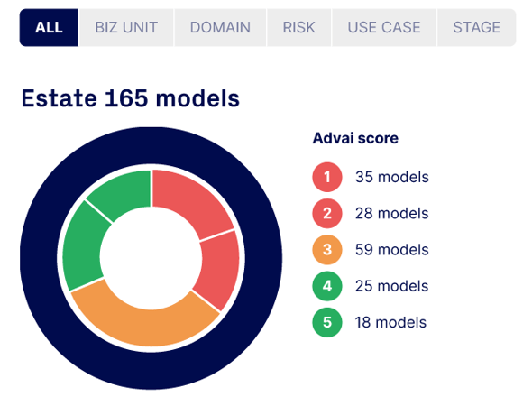This screenshot has width=532, height=406.
Task: Click the Estate 165 models heading
Action: coord(130,98)
